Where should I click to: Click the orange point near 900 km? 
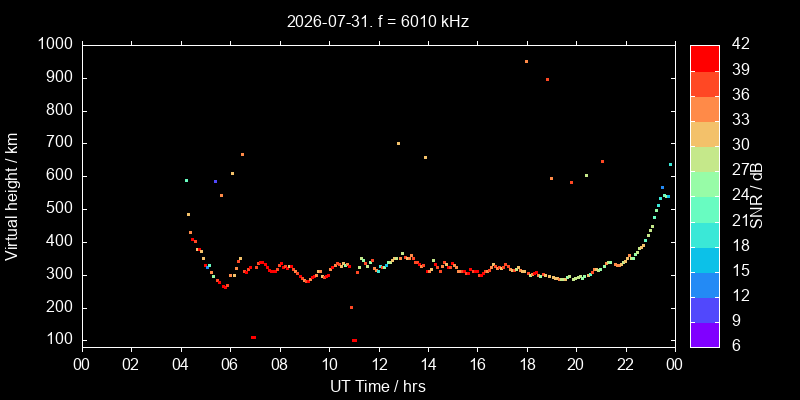(x=547, y=79)
